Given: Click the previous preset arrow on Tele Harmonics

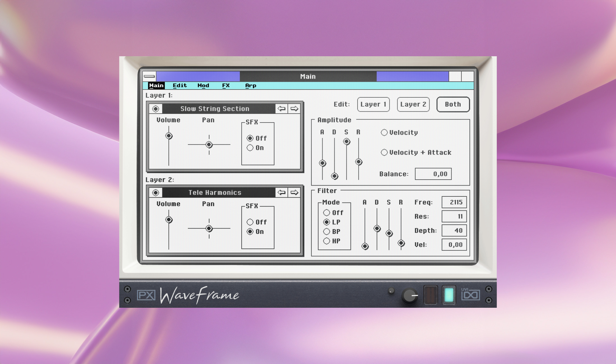Looking at the screenshot, I should coord(282,192).
